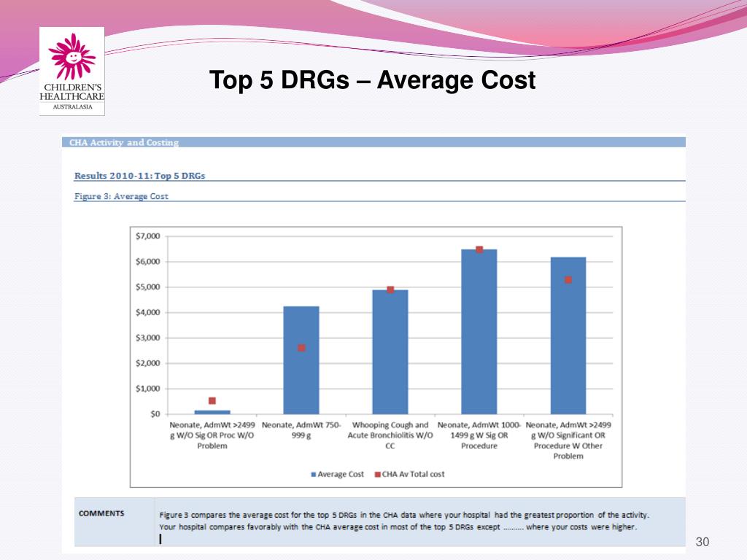This screenshot has height=560, width=747.
Task: Click the $3,000 axis label
Action: click(x=147, y=338)
